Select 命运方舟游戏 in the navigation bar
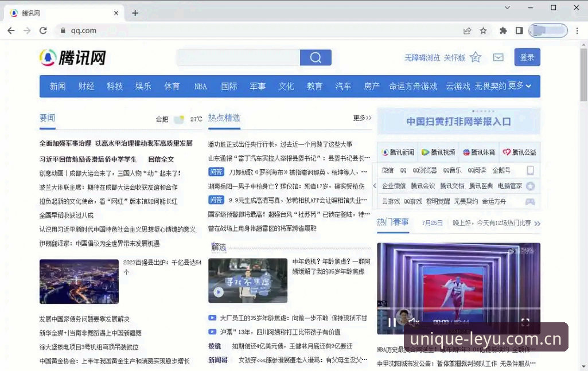This screenshot has width=588, height=371. pyautogui.click(x=413, y=86)
